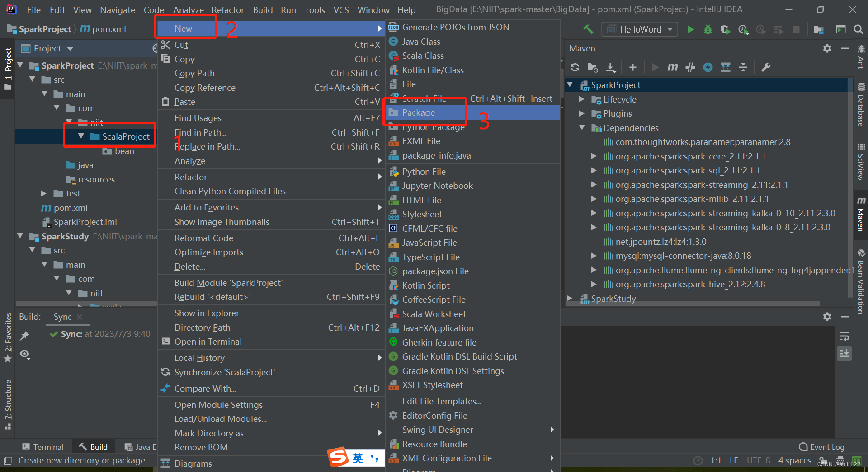Collapse Maven Dependencies node
This screenshot has height=472, width=868.
(x=582, y=128)
